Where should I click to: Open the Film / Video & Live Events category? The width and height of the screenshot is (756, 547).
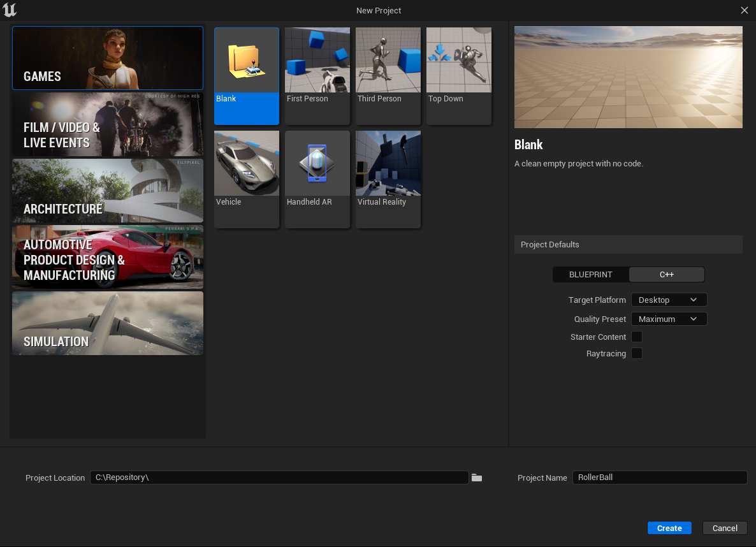tap(108, 124)
